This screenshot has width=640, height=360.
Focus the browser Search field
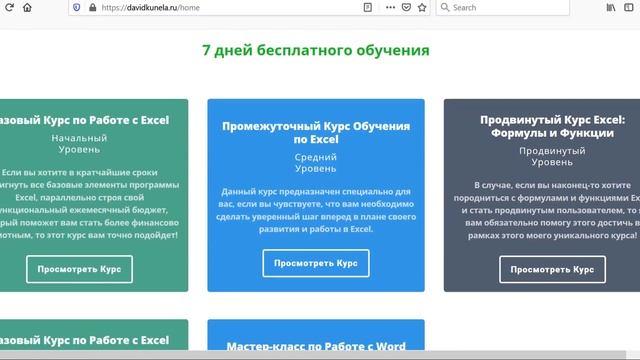pos(502,7)
